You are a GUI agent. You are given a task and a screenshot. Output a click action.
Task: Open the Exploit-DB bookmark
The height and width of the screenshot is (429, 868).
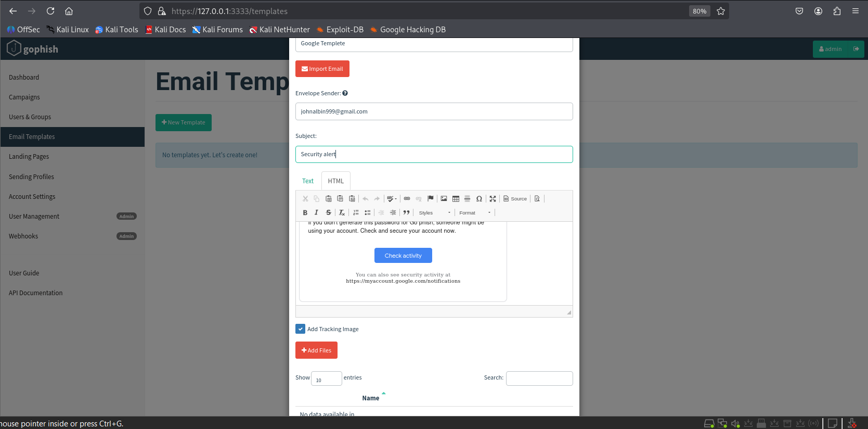click(340, 30)
